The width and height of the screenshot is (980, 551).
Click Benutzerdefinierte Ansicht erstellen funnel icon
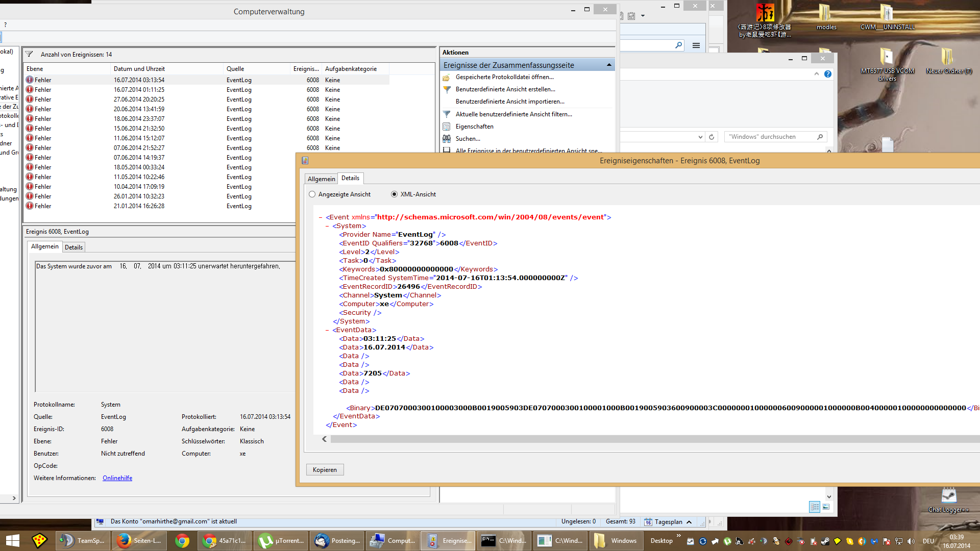pyautogui.click(x=447, y=90)
